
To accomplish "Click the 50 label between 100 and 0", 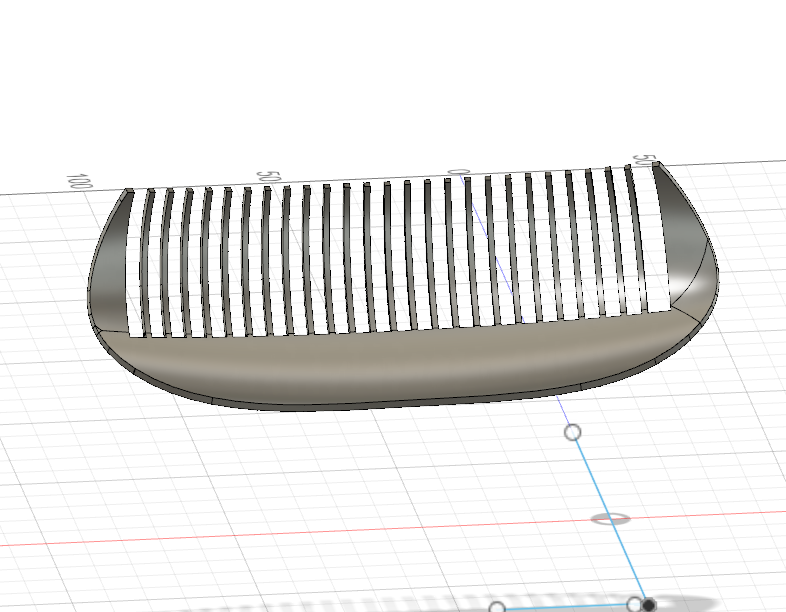I will (x=263, y=176).
